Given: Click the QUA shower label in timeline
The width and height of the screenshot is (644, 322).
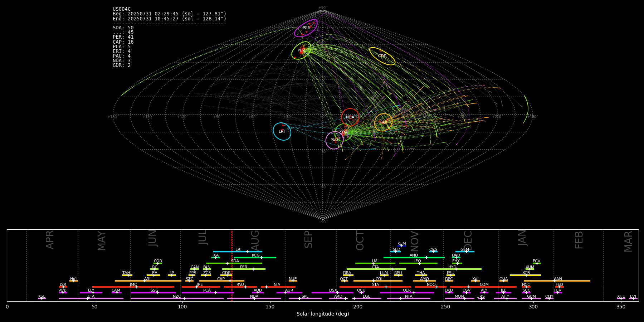Looking at the screenshot, I should click(x=503, y=279).
